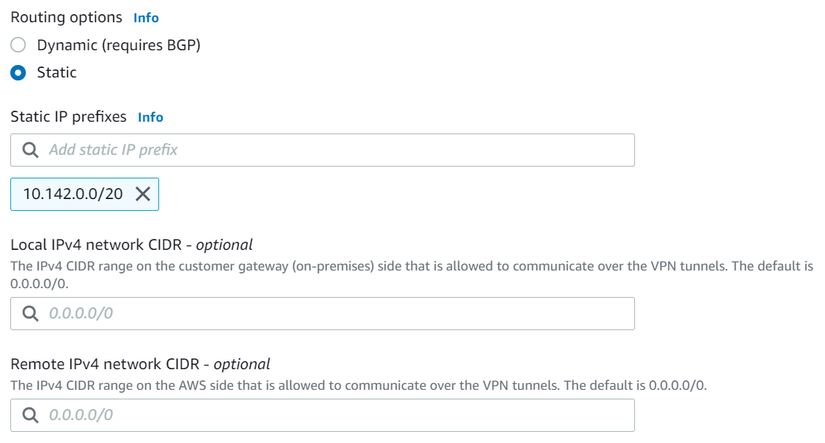Click the "Static IP prefixes" heading

click(68, 116)
